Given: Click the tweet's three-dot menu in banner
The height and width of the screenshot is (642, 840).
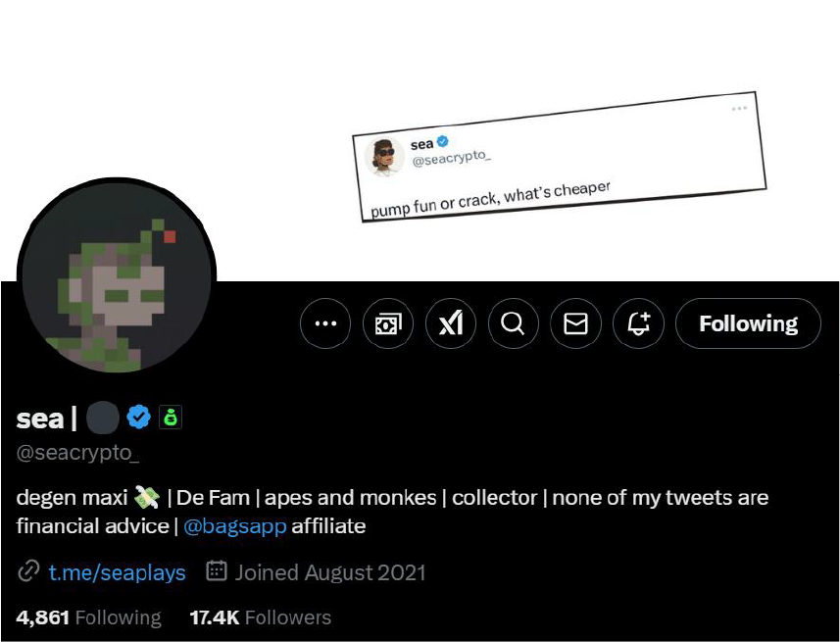Looking at the screenshot, I should (739, 108).
